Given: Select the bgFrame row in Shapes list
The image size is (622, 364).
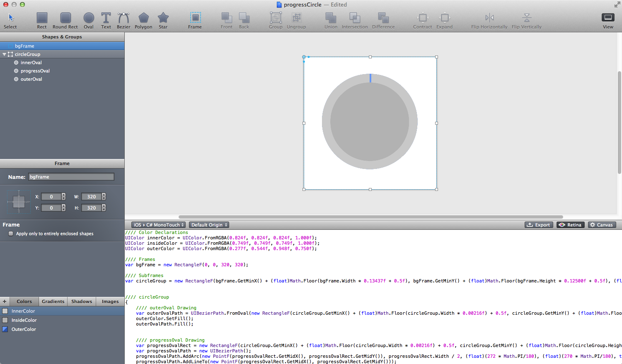Looking at the screenshot, I should 62,46.
